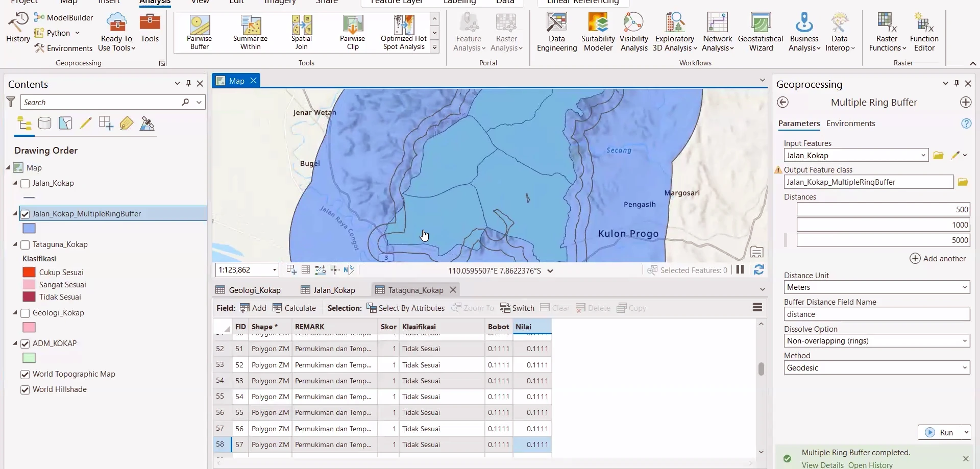Switch to List By Data Source

click(45, 123)
